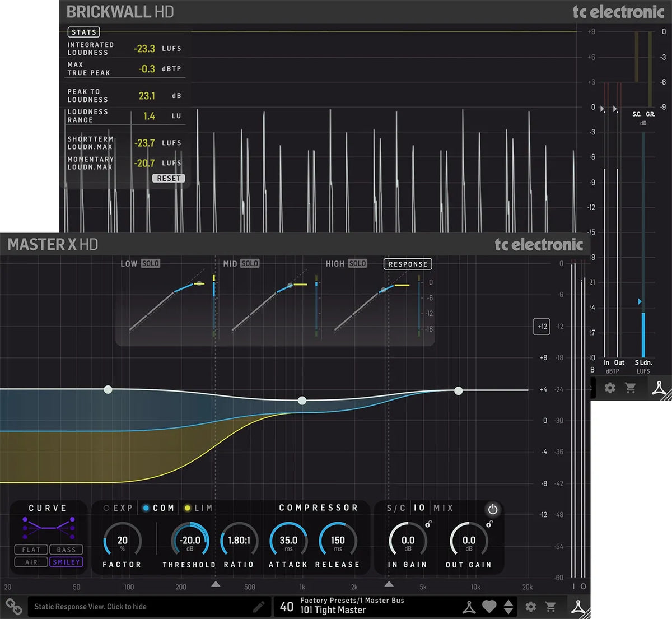This screenshot has height=619, width=672.
Task: Click the chain link icon bottom left
Action: click(x=14, y=606)
